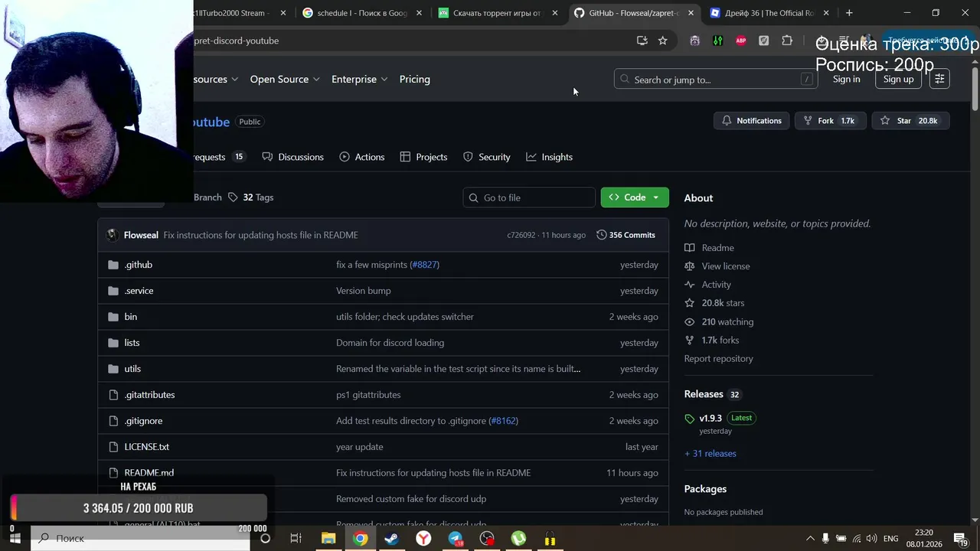Open the .gitattributes file

[149, 395]
